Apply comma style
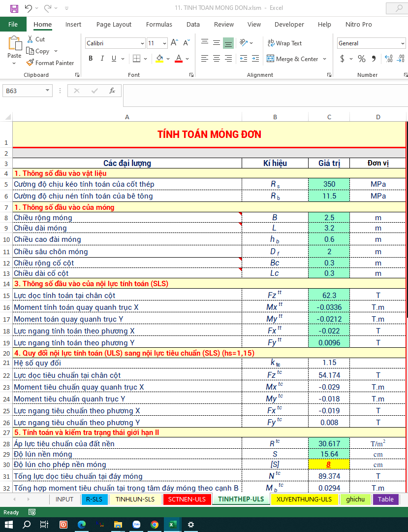 [x=374, y=59]
